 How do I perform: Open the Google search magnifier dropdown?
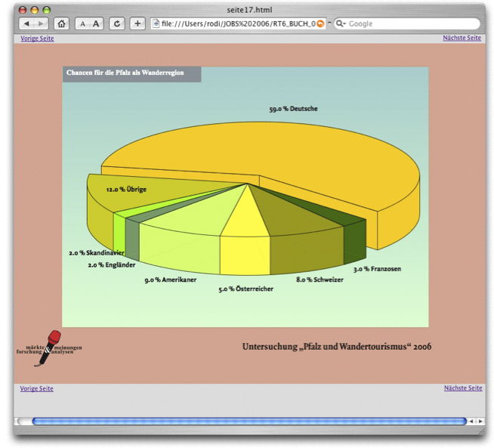(341, 24)
